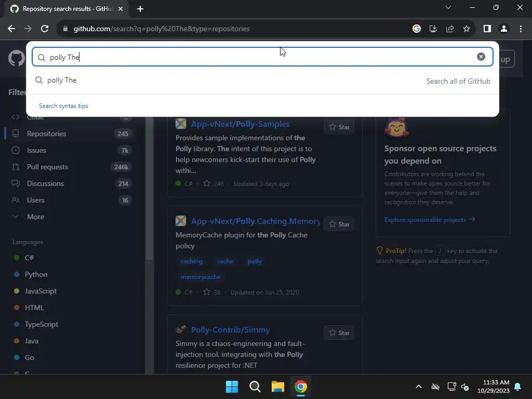
Task: Open the tab search dropdown chevron
Action: pyautogui.click(x=448, y=7)
